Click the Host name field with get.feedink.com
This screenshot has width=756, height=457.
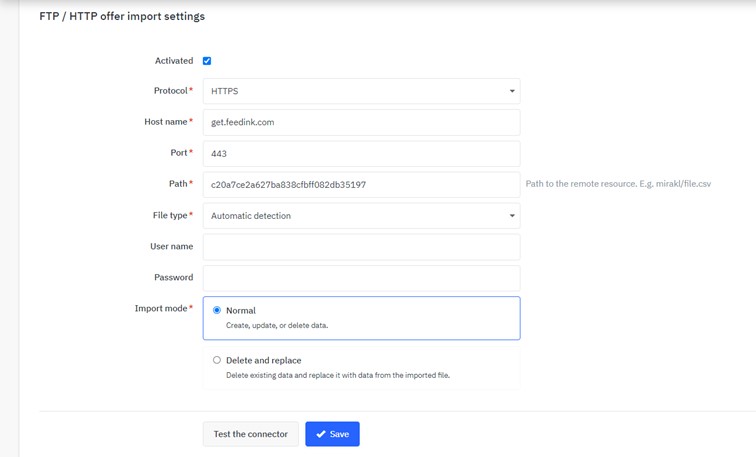point(360,122)
